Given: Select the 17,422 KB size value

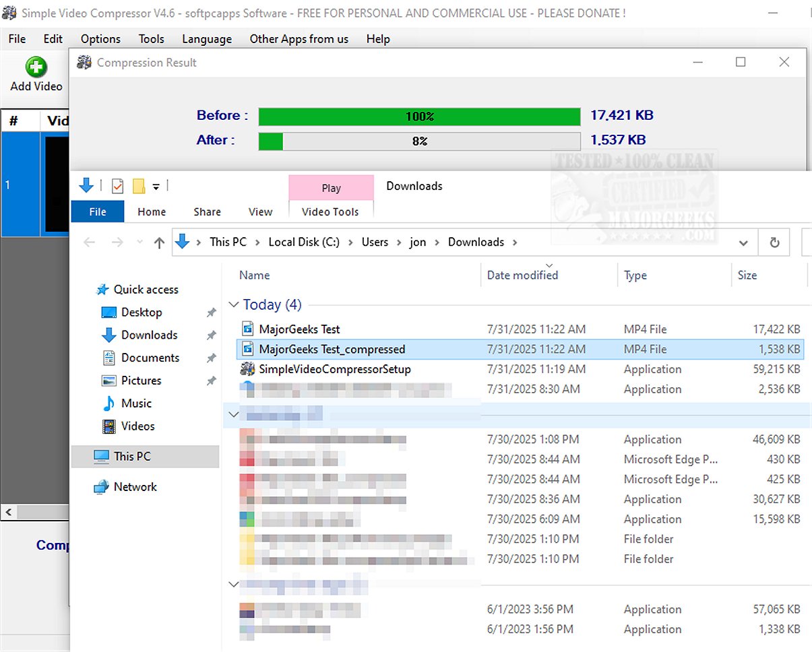Looking at the screenshot, I should coord(776,329).
